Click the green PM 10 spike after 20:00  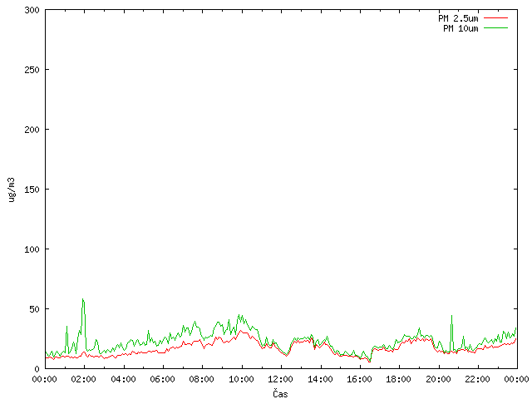pyautogui.click(x=451, y=316)
